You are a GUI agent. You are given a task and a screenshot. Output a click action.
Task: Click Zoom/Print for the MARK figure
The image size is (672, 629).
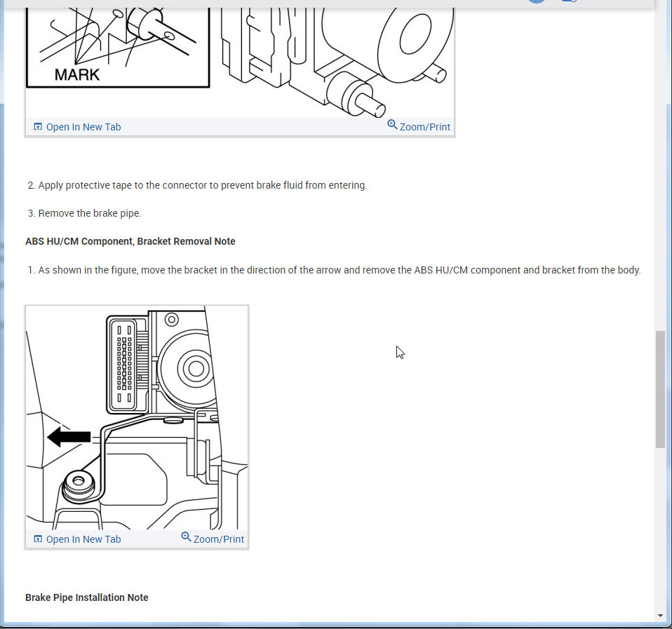click(x=419, y=126)
